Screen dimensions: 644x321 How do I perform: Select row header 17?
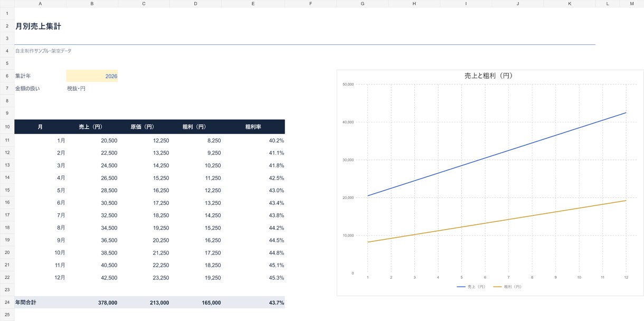point(7,215)
